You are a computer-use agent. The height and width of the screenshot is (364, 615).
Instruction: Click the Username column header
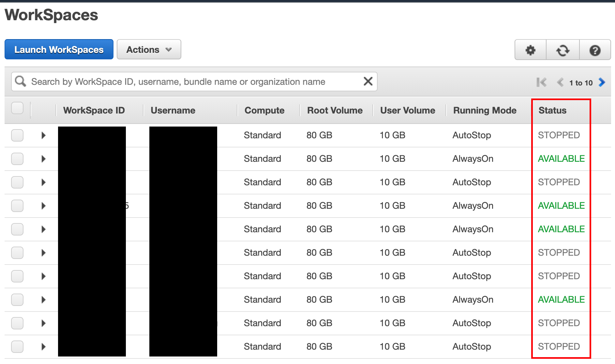[x=173, y=111]
